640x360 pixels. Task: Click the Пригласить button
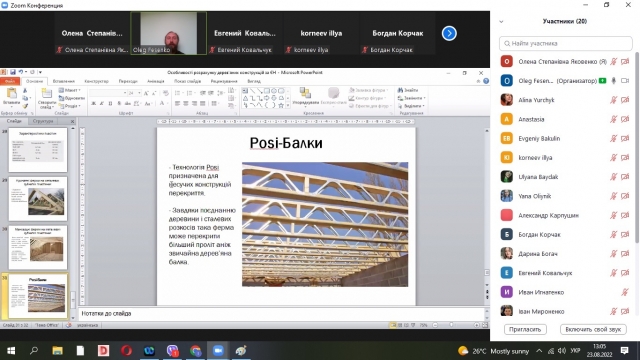[x=525, y=329]
